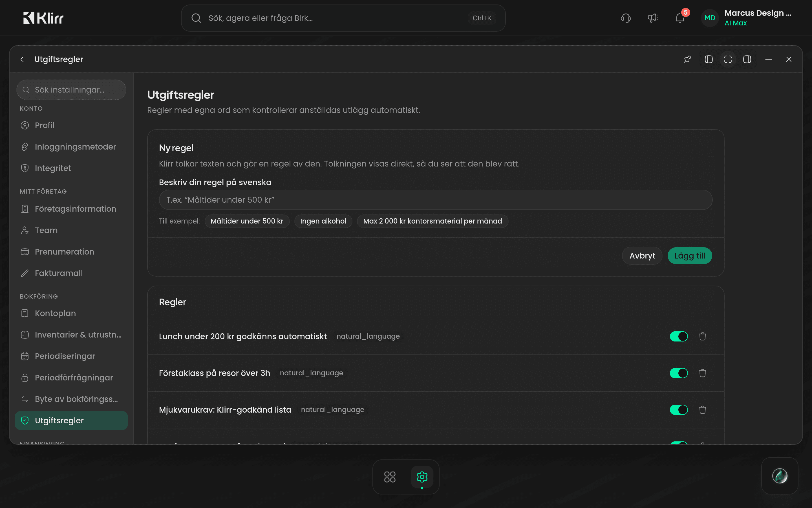Focus the Beskriv din regel input

[x=436, y=200]
